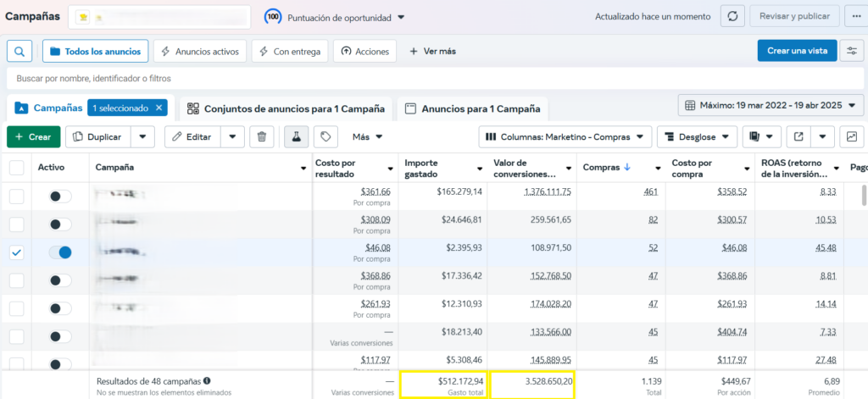This screenshot has width=868, height=399.
Task: Open the tag labels icon
Action: (326, 136)
